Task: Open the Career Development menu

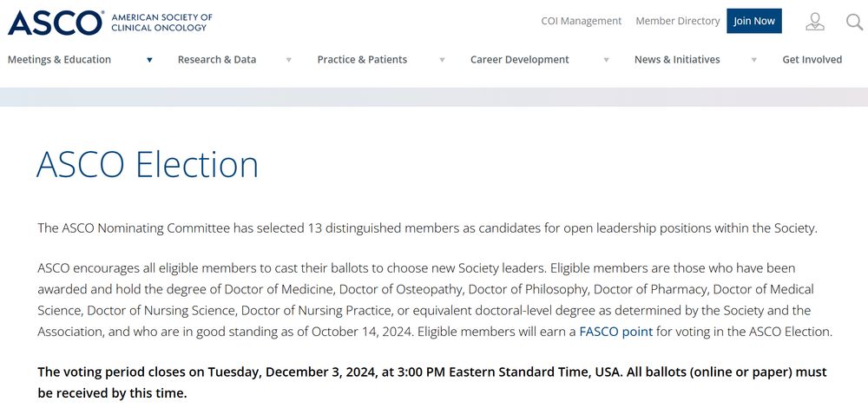Action: pos(520,60)
